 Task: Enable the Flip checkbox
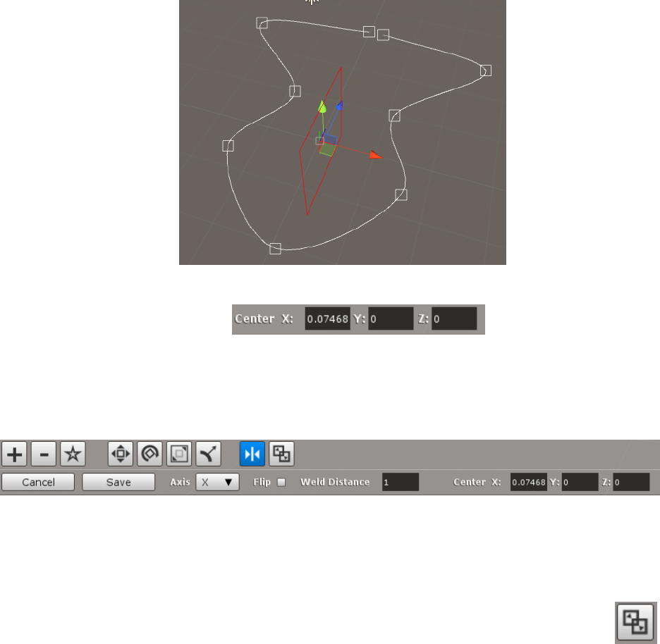point(281,482)
